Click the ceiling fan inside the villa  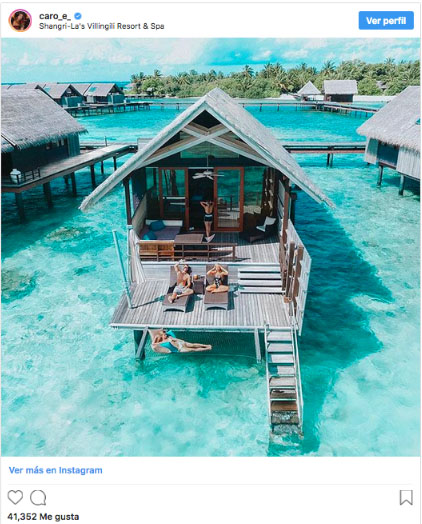pyautogui.click(x=207, y=174)
